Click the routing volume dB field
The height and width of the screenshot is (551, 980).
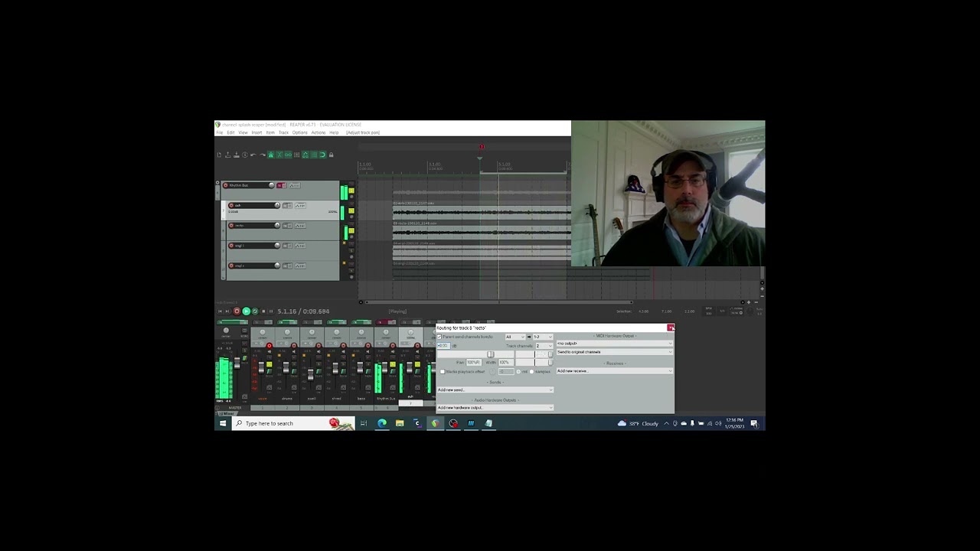[x=444, y=346]
